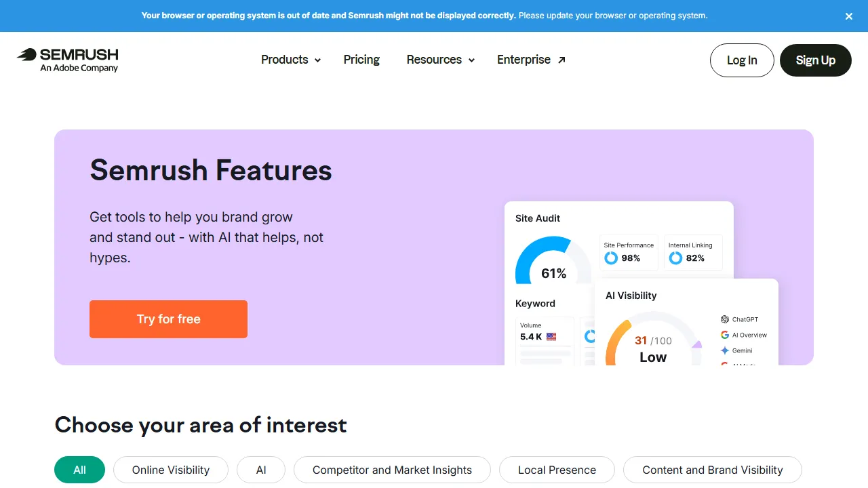
Task: Click the Log In button
Action: point(742,60)
